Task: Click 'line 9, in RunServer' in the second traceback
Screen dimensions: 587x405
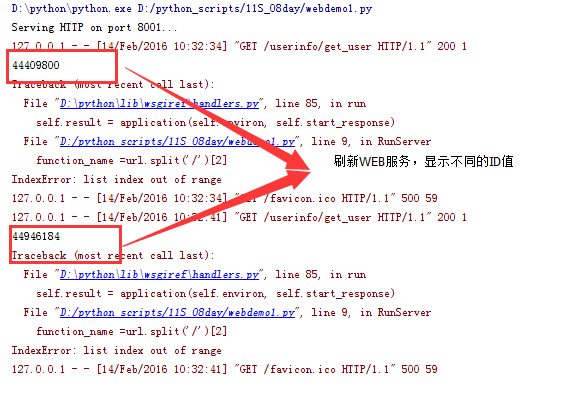Action: 371,313
